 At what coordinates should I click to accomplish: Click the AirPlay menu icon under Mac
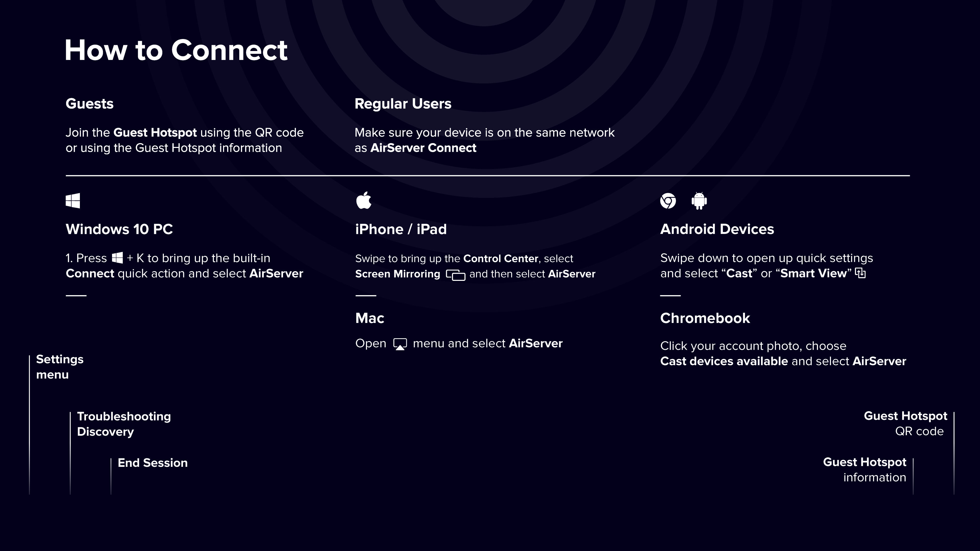[400, 344]
